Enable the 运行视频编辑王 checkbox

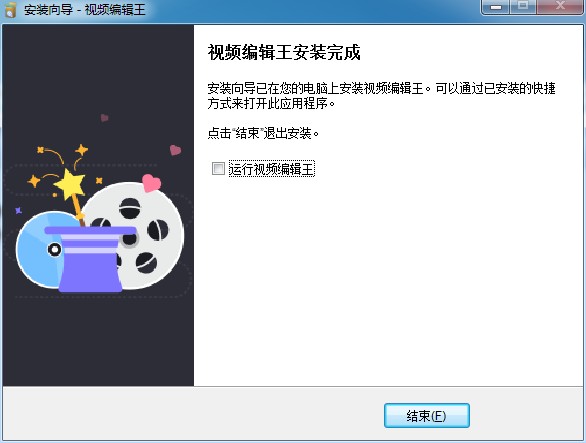coord(218,169)
